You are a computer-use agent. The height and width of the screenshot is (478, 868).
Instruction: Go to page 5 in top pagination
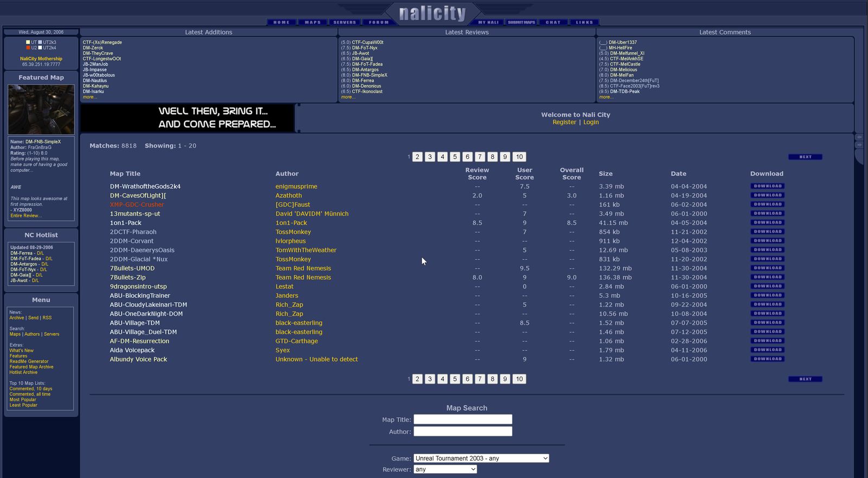[x=455, y=157]
